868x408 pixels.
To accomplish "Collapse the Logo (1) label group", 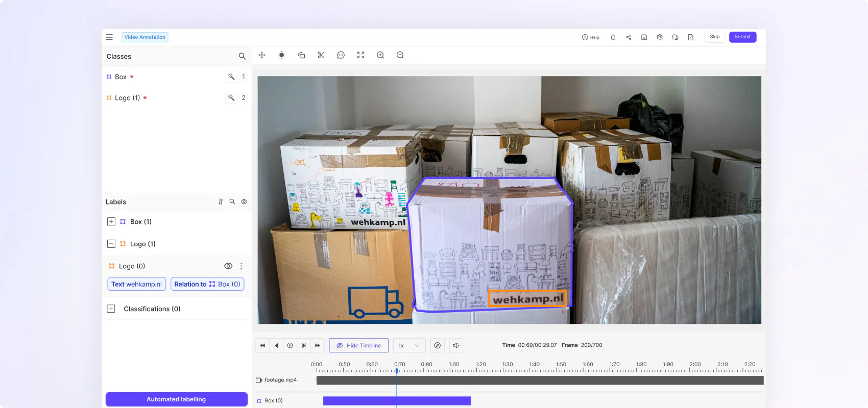I will pos(111,244).
